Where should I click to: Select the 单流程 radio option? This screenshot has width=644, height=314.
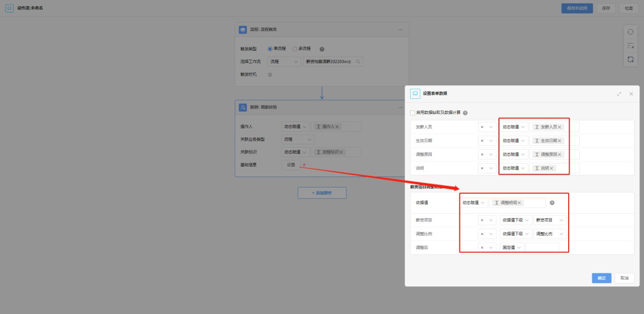click(270, 49)
